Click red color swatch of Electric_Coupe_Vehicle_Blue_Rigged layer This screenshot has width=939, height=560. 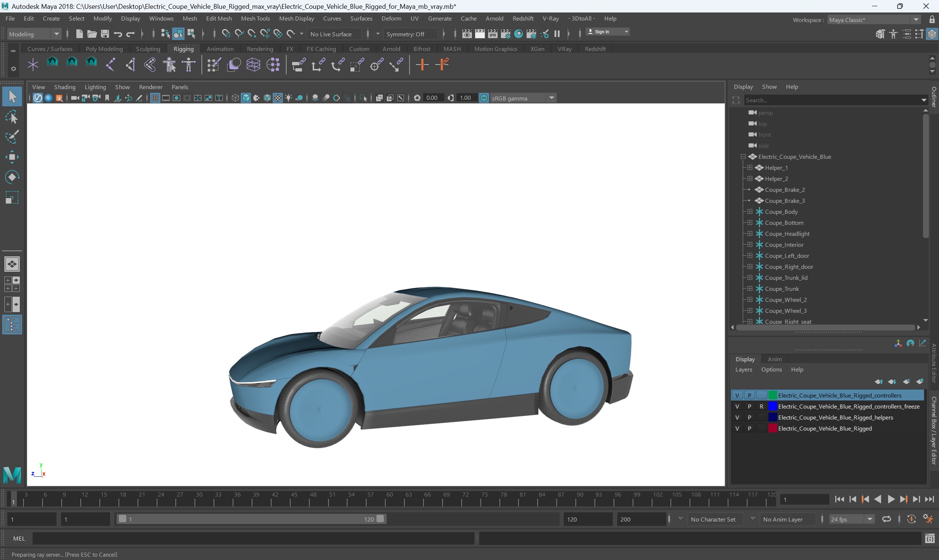[773, 428]
